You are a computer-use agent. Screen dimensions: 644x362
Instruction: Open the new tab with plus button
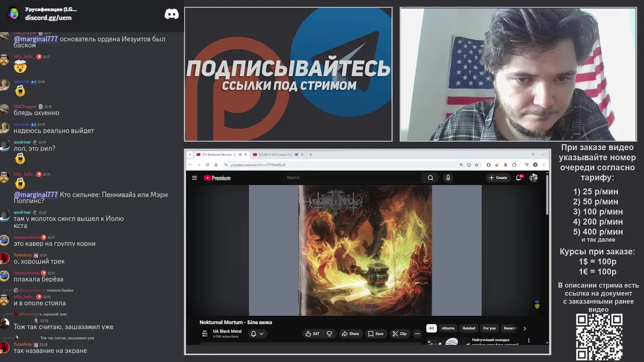click(310, 154)
